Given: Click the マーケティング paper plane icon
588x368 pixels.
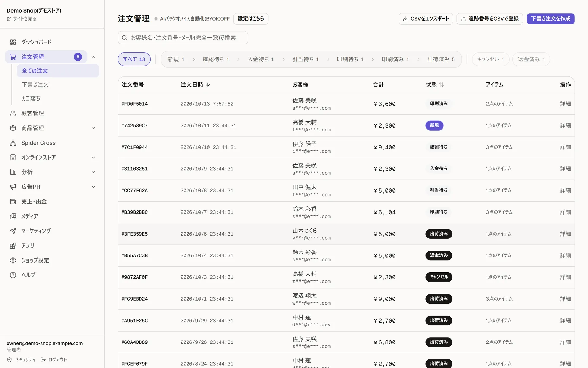Looking at the screenshot, I should coord(13,231).
